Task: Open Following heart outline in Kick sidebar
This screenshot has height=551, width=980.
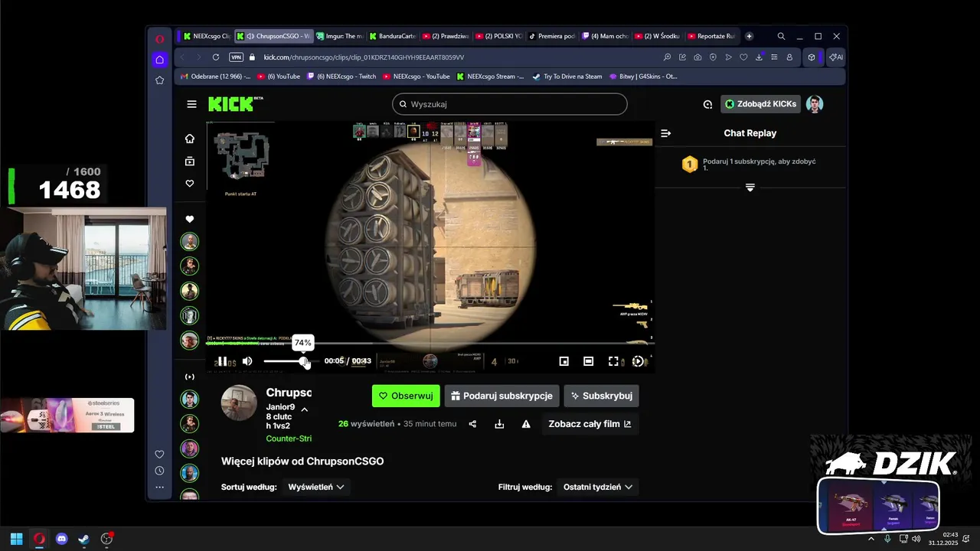Action: tap(190, 184)
